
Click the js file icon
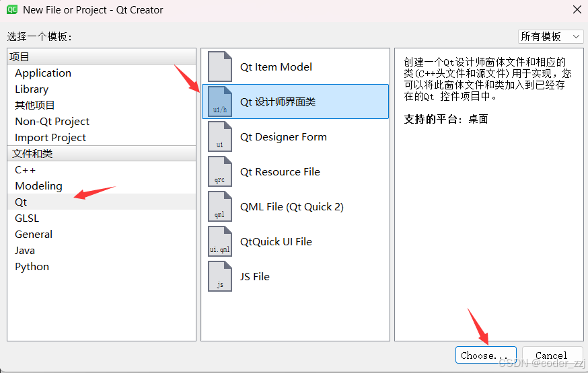(220, 276)
